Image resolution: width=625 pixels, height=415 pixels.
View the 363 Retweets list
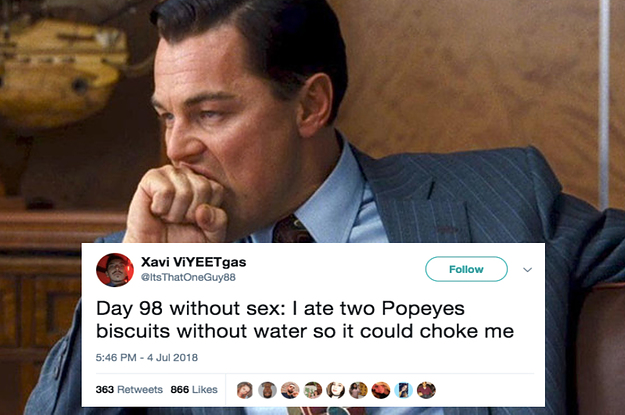(129, 389)
